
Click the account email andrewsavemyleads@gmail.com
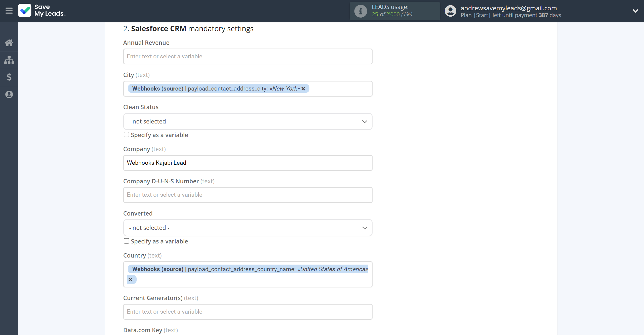pos(509,8)
